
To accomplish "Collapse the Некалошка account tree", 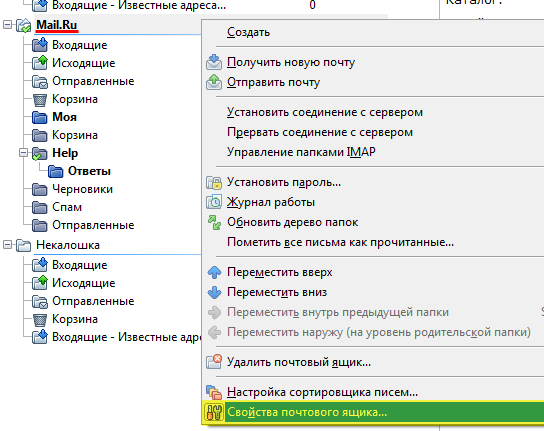I will coord(7,245).
